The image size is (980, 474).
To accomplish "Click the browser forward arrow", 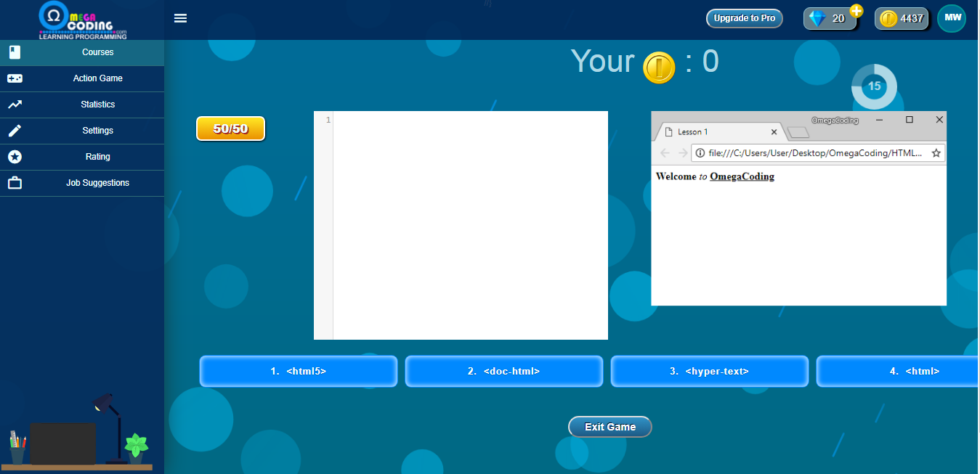I will pos(683,153).
